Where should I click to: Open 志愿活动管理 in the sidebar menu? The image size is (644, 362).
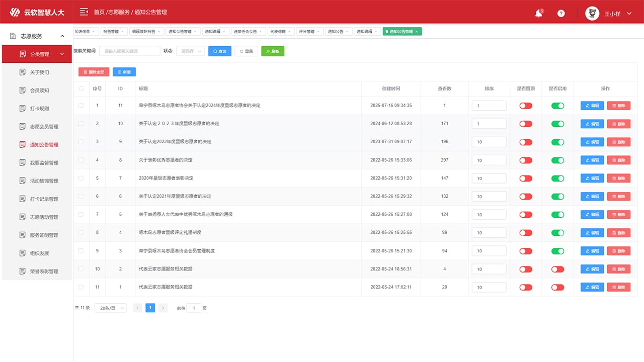coord(44,217)
